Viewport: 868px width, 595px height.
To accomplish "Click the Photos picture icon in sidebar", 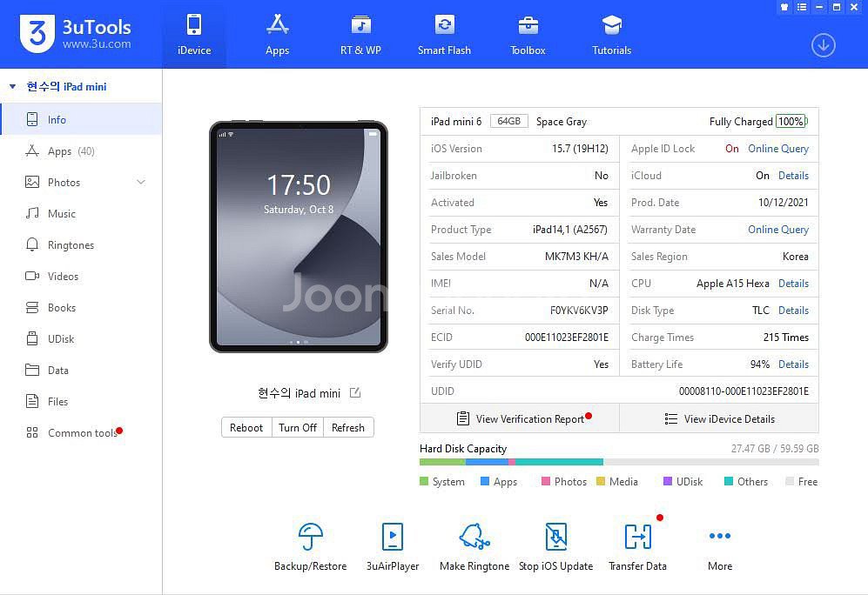I will 32,182.
